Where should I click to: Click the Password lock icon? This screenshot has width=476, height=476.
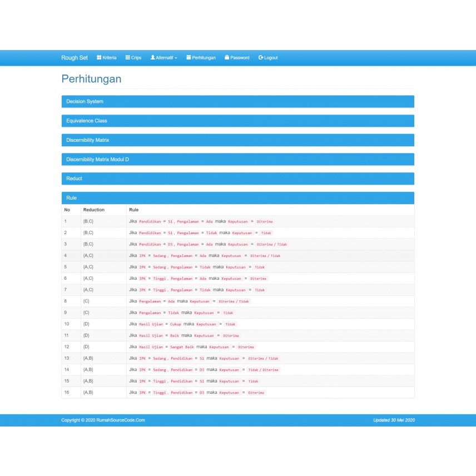click(x=227, y=57)
